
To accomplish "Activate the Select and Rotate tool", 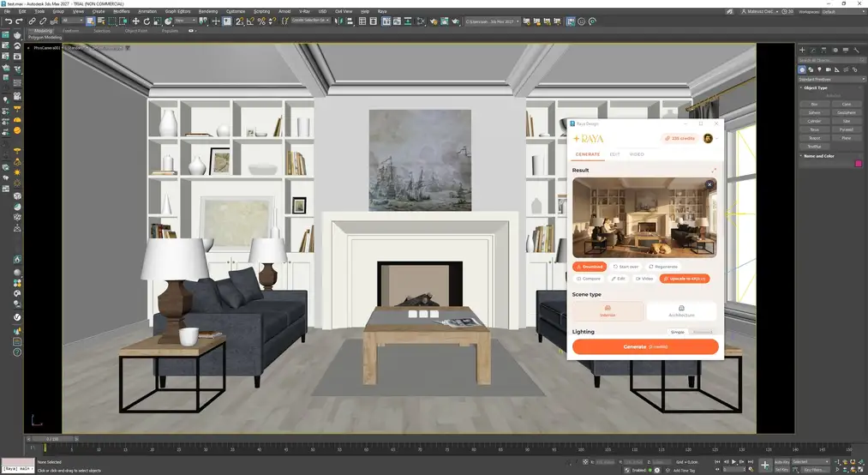I will [x=147, y=21].
